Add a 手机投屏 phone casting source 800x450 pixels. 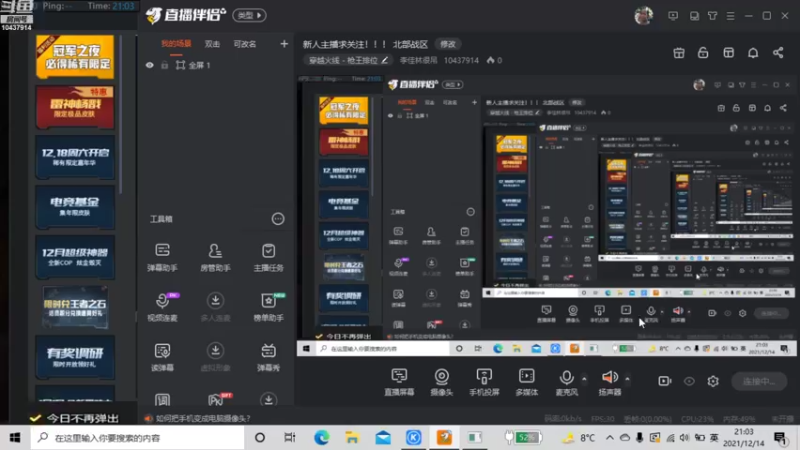484,382
